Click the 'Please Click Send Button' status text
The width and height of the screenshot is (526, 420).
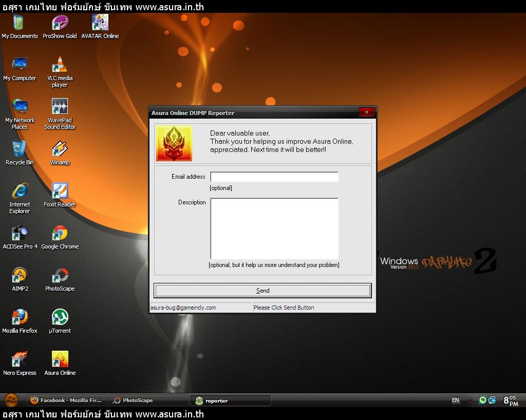(x=284, y=308)
